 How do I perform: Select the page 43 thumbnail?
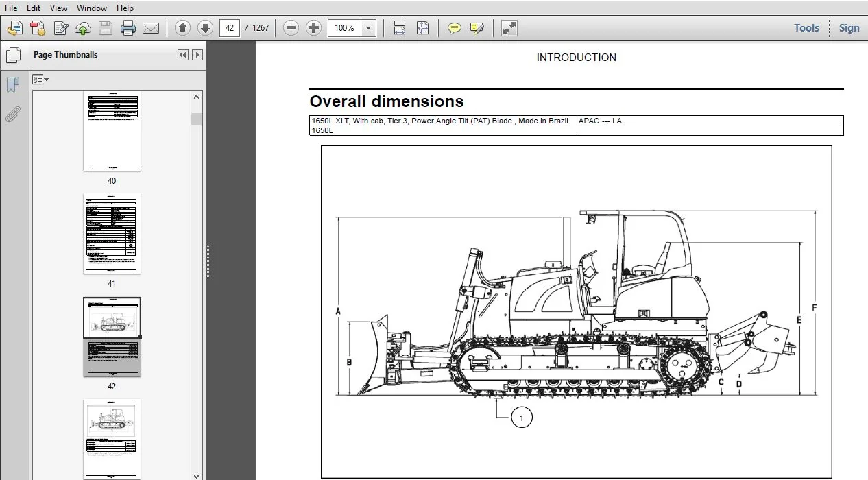coord(112,440)
